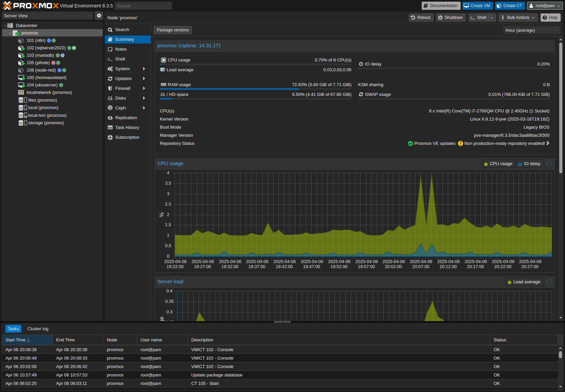565x392 pixels.
Task: Collapse the Server load chart with minus button
Action: click(549, 282)
